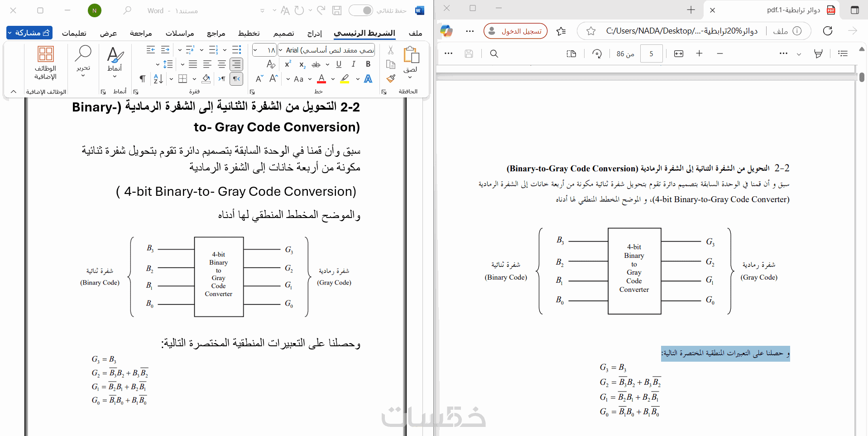
Task: Click the Bullets list icon
Action: click(x=236, y=50)
